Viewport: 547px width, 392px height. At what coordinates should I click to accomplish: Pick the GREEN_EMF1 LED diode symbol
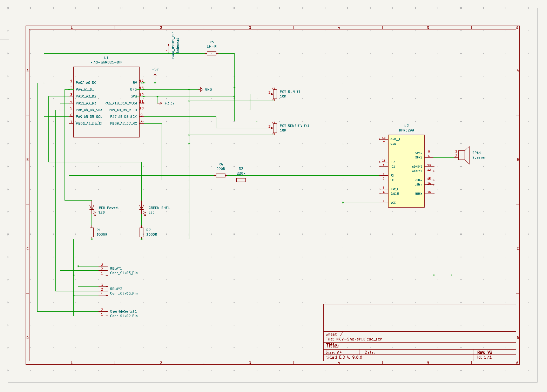coord(142,208)
